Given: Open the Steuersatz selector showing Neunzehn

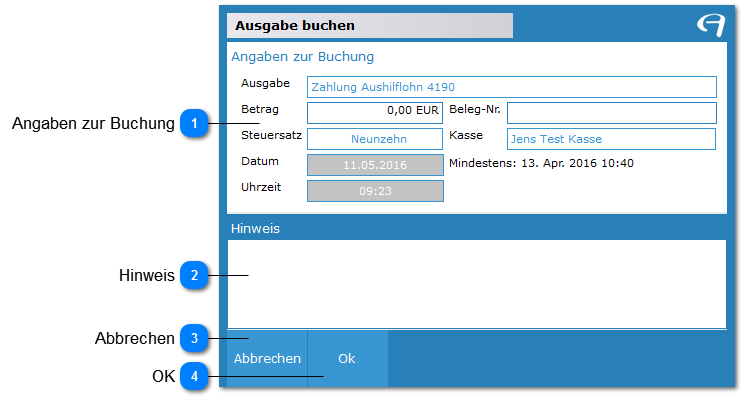Looking at the screenshot, I should click(375, 139).
